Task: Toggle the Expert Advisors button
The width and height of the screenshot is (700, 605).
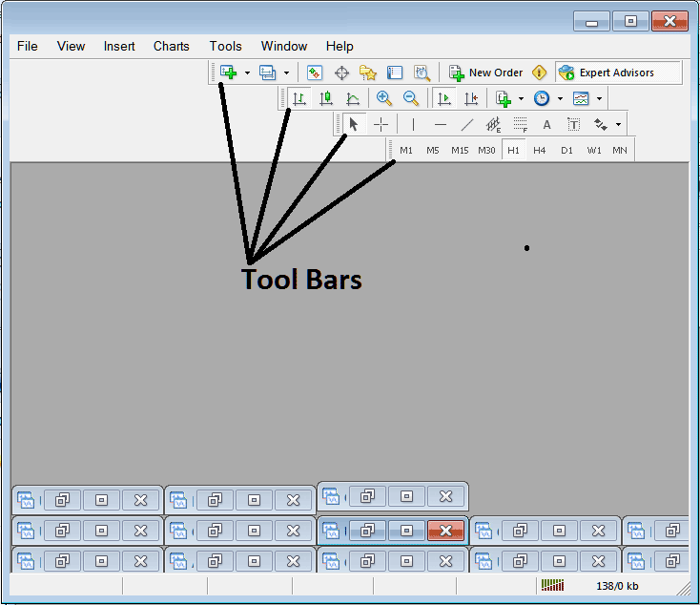Action: 607,73
